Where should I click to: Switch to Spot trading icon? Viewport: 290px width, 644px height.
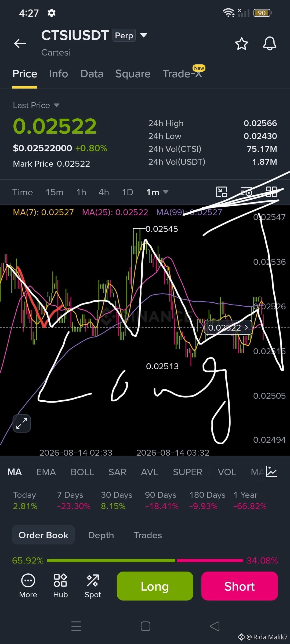coord(93,586)
